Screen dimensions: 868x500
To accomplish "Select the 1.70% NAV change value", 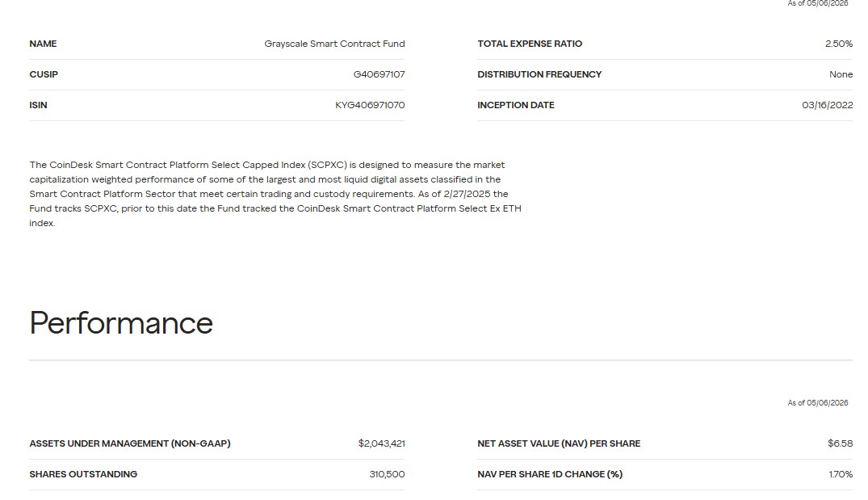I will tap(841, 474).
